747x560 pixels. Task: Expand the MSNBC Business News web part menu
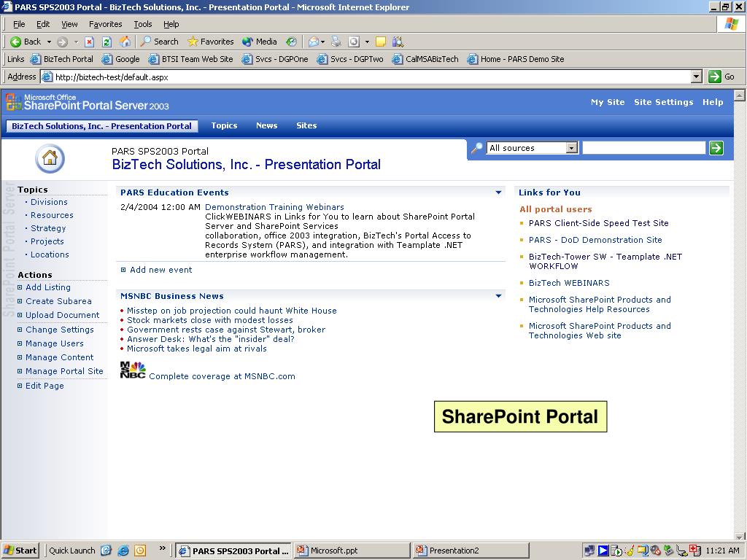(498, 296)
